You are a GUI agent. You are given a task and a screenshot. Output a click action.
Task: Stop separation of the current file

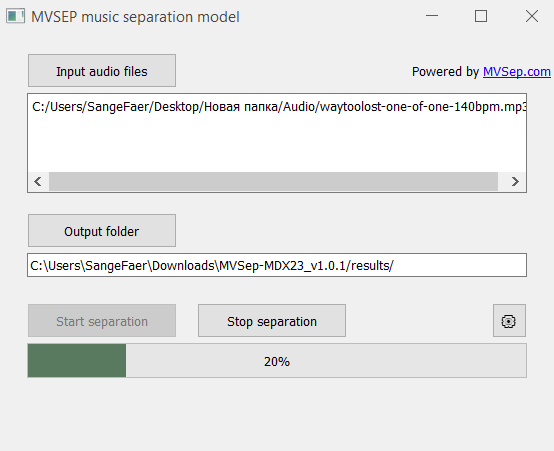272,321
